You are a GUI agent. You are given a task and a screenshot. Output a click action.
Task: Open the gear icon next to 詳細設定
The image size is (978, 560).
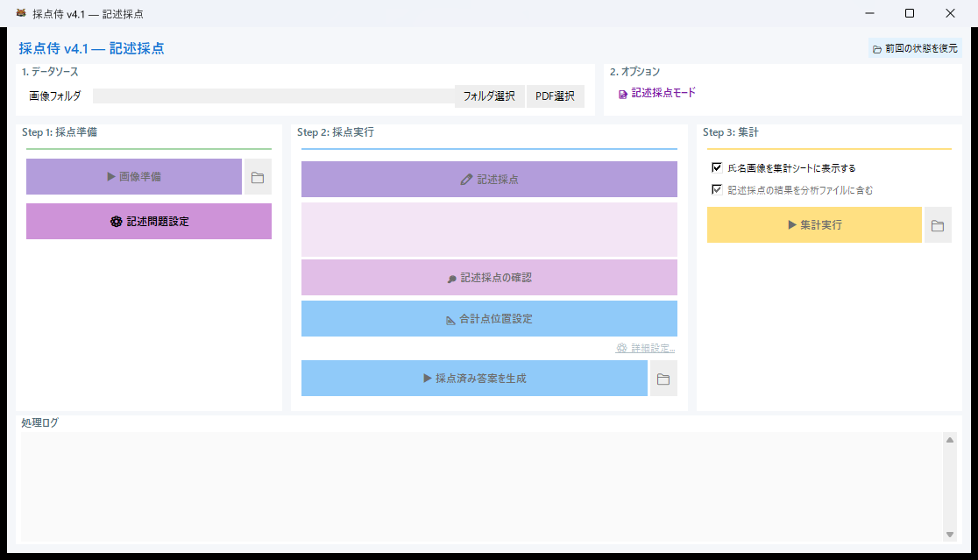point(620,347)
